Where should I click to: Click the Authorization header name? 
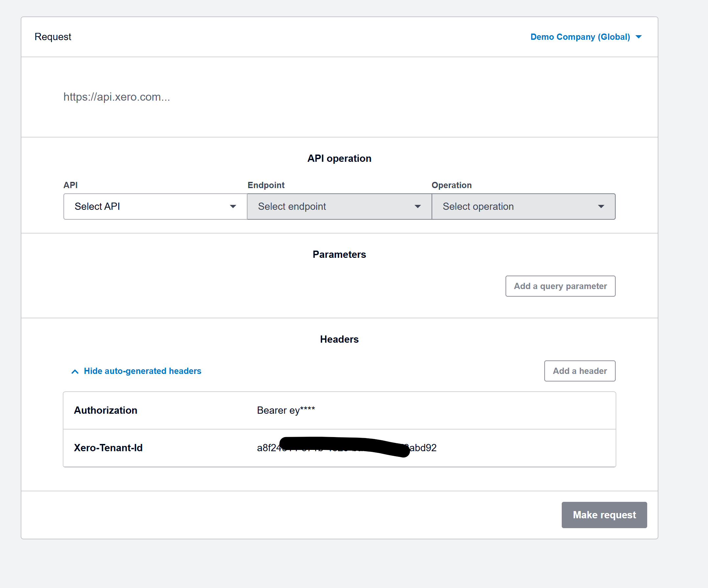tap(106, 410)
